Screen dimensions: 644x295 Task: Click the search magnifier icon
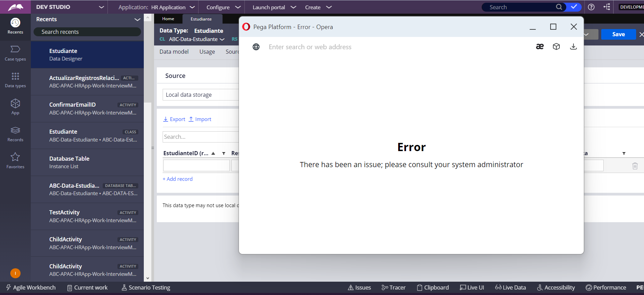point(559,7)
